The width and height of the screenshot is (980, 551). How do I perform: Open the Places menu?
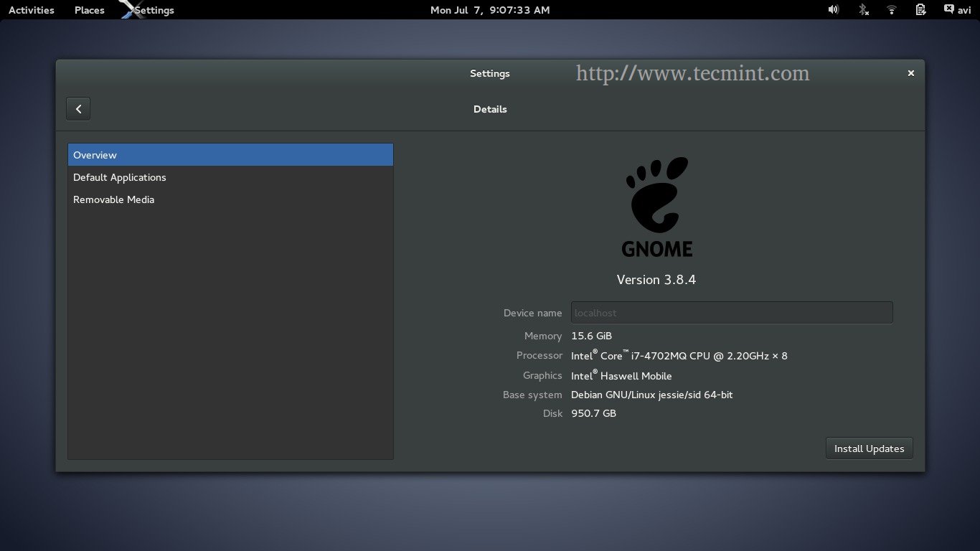[x=89, y=10]
